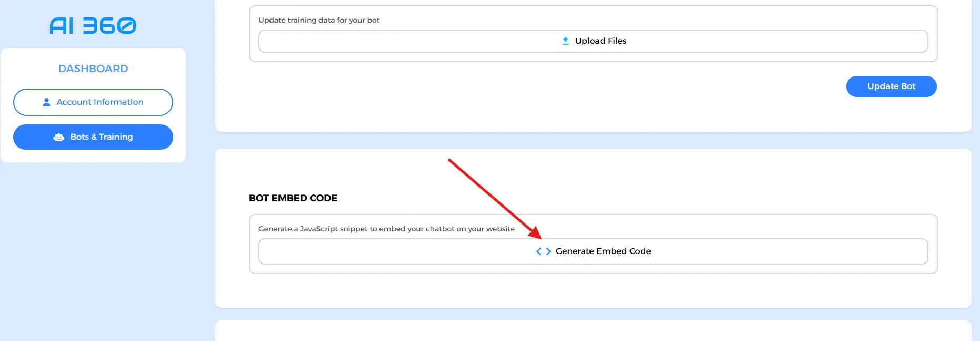Screen dimensions: 980x341
Task: Click the left-pointing bracket of the embed icon
Action: (538, 251)
